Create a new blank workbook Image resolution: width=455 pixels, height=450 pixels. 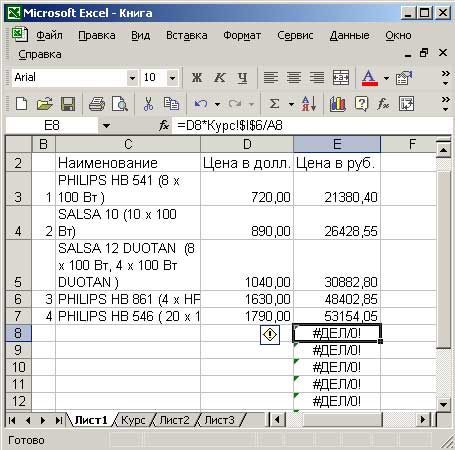tap(22, 104)
